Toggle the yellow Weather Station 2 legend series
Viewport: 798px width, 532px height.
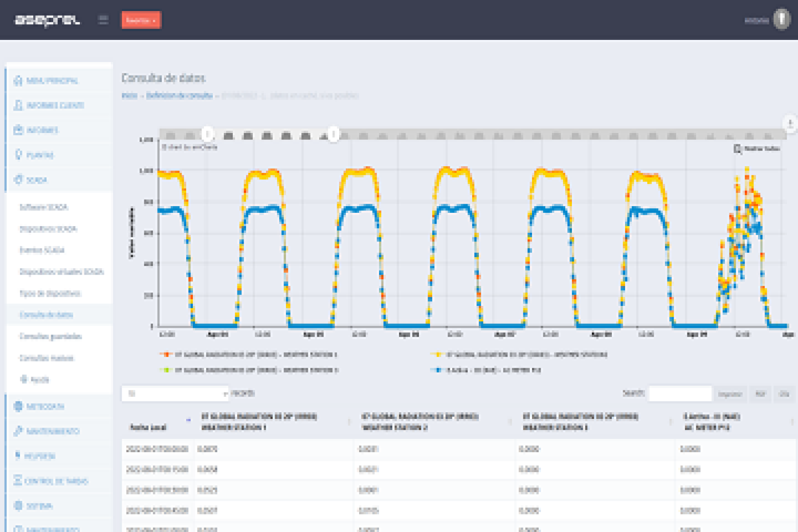[x=519, y=355]
